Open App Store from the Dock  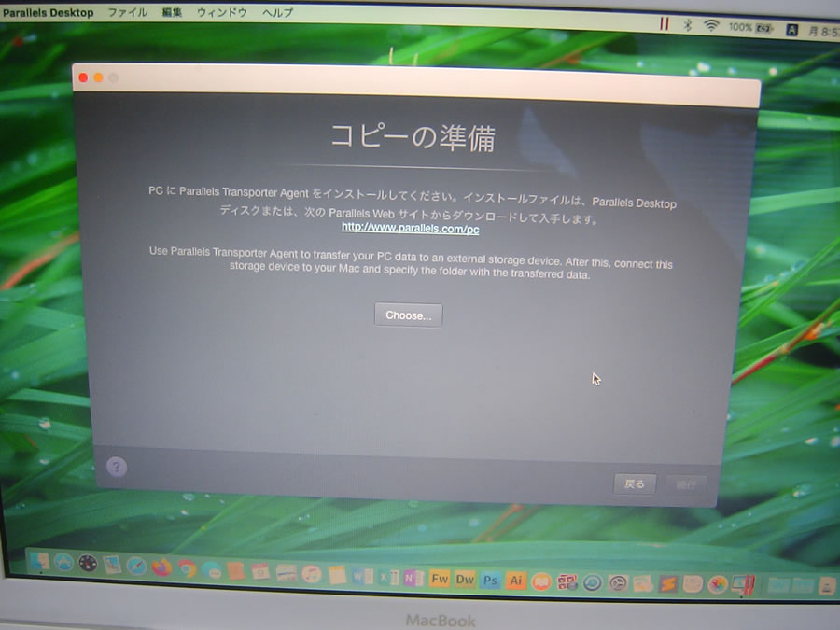63,563
